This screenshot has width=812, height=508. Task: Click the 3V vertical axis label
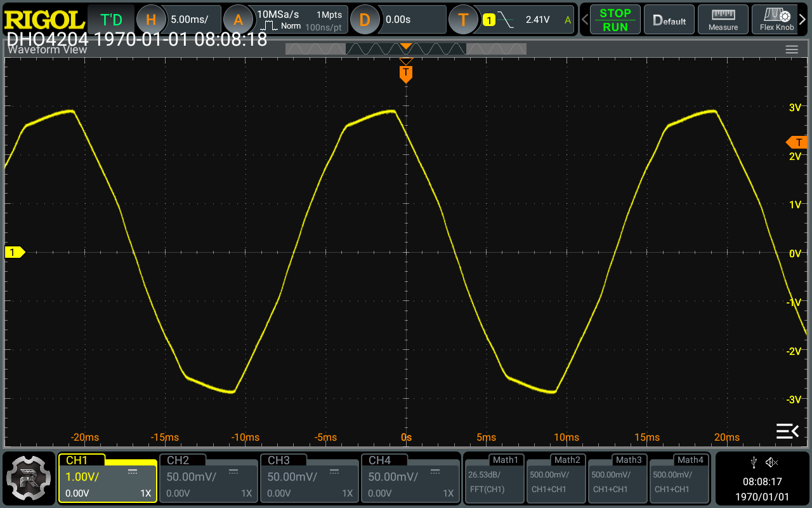(795, 107)
